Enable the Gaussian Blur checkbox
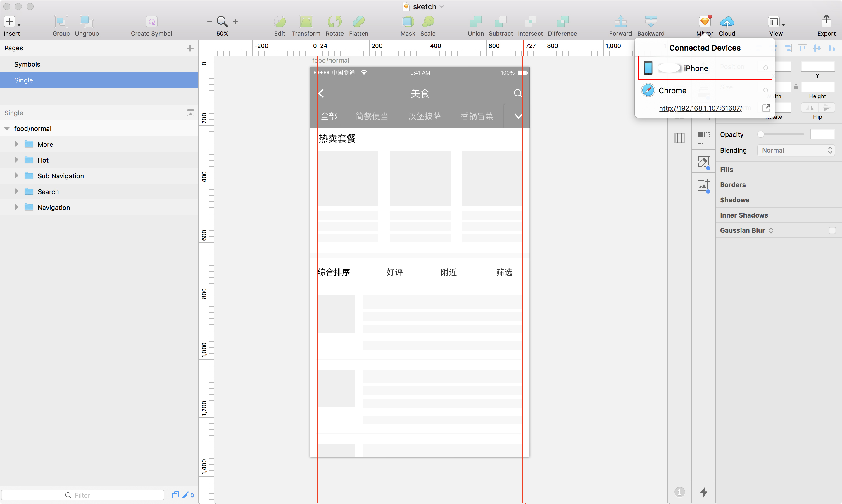 pyautogui.click(x=832, y=231)
